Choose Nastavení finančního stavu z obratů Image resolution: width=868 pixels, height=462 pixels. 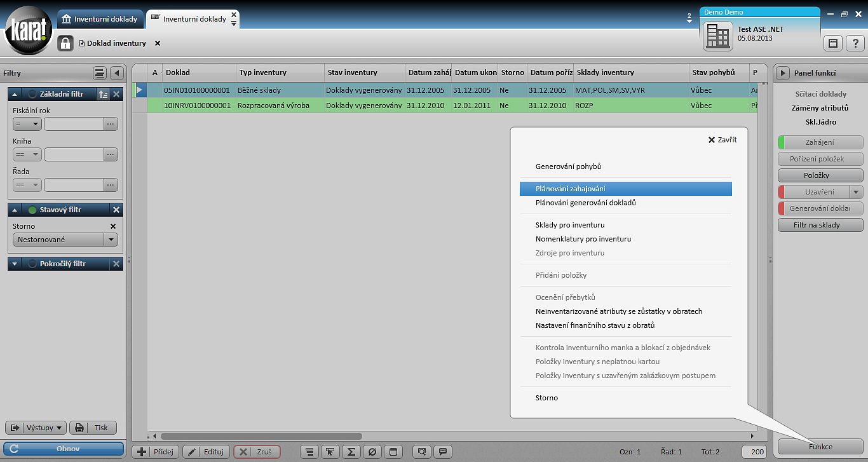click(x=595, y=325)
